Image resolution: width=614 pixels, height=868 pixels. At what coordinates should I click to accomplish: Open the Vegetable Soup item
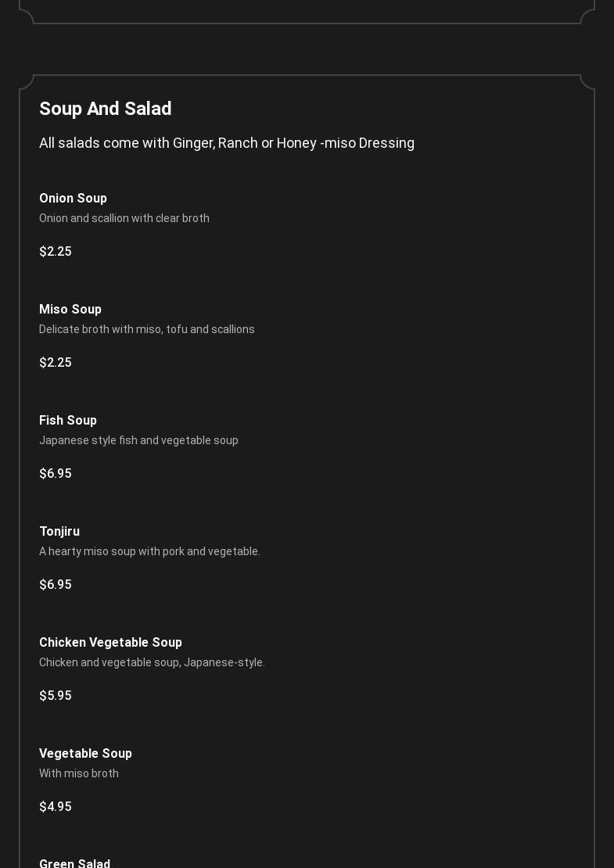pyautogui.click(x=86, y=753)
